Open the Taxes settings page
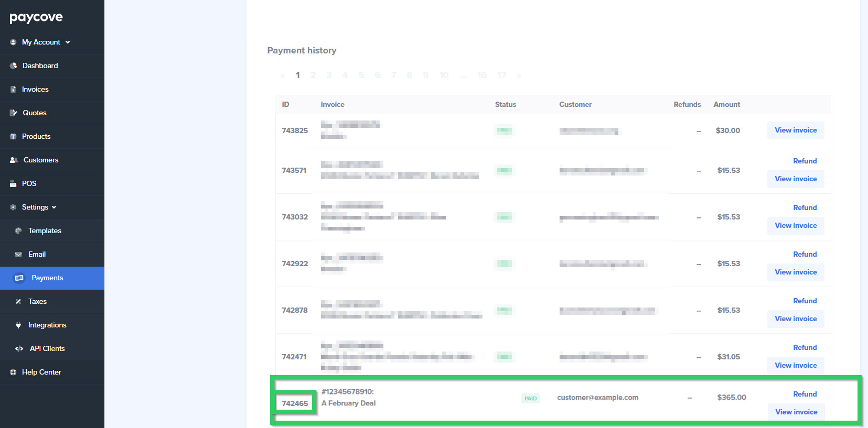This screenshot has width=868, height=428. coord(37,302)
